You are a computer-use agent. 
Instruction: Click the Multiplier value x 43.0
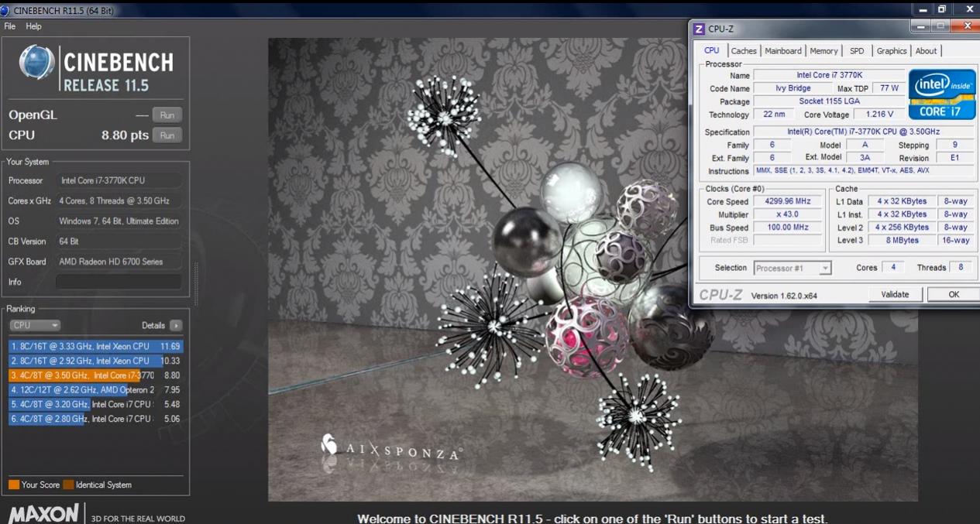(787, 214)
